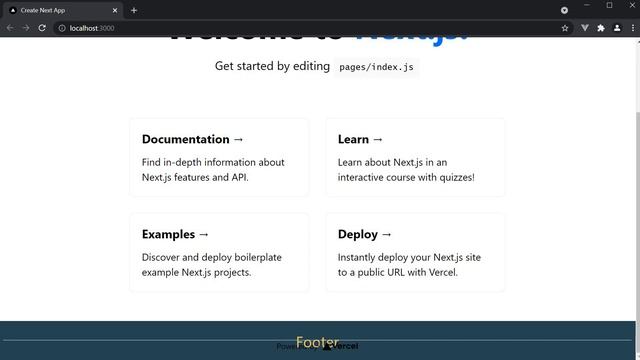Click the V-shaped extension icon in the toolbar
The width and height of the screenshot is (640, 360).
585,28
